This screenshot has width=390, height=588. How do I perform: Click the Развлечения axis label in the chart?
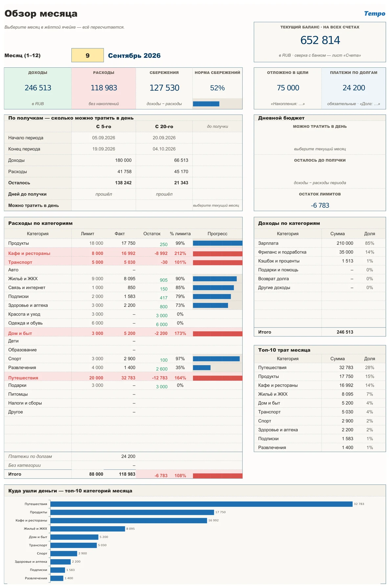[36, 578]
